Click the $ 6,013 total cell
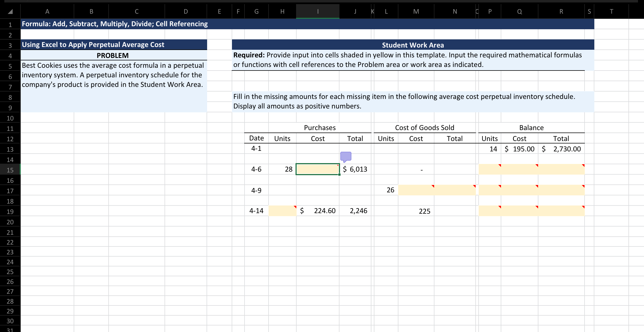 pyautogui.click(x=355, y=169)
